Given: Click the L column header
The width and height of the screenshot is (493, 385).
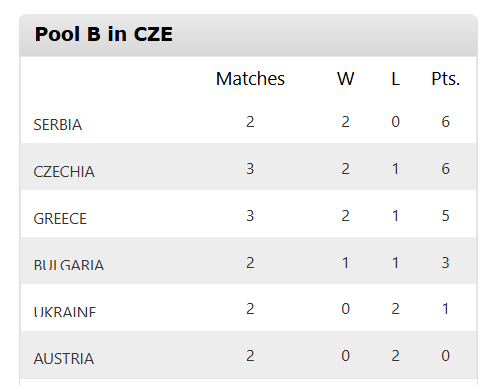Looking at the screenshot, I should (x=396, y=79).
